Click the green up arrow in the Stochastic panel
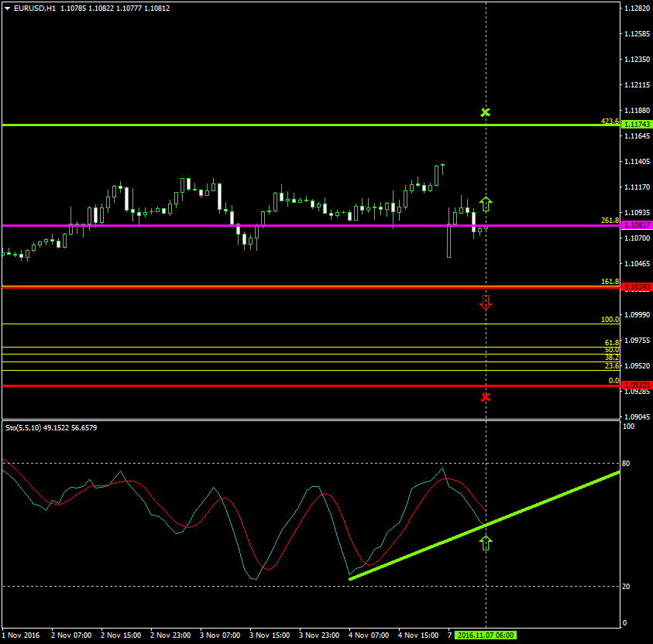The image size is (653, 644). 486,544
